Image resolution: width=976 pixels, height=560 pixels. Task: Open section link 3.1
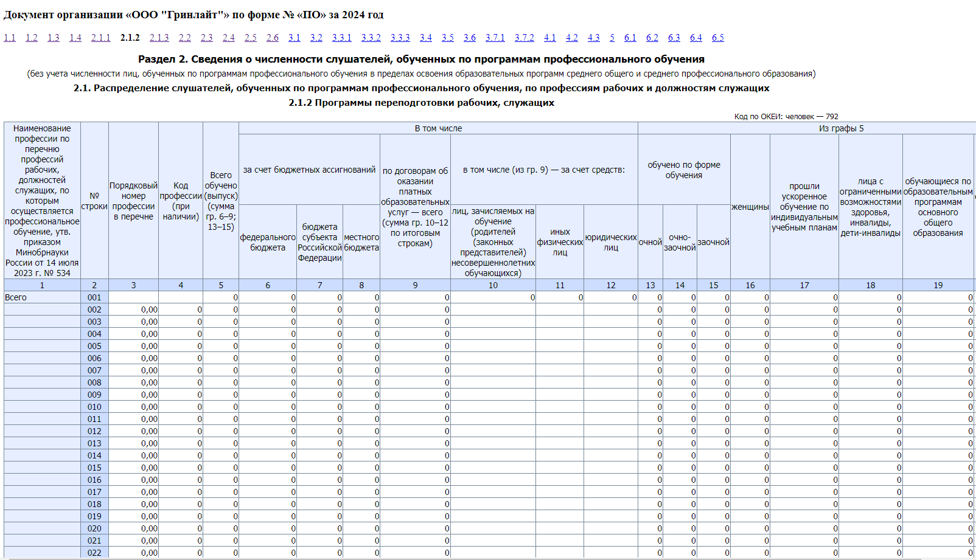[295, 38]
